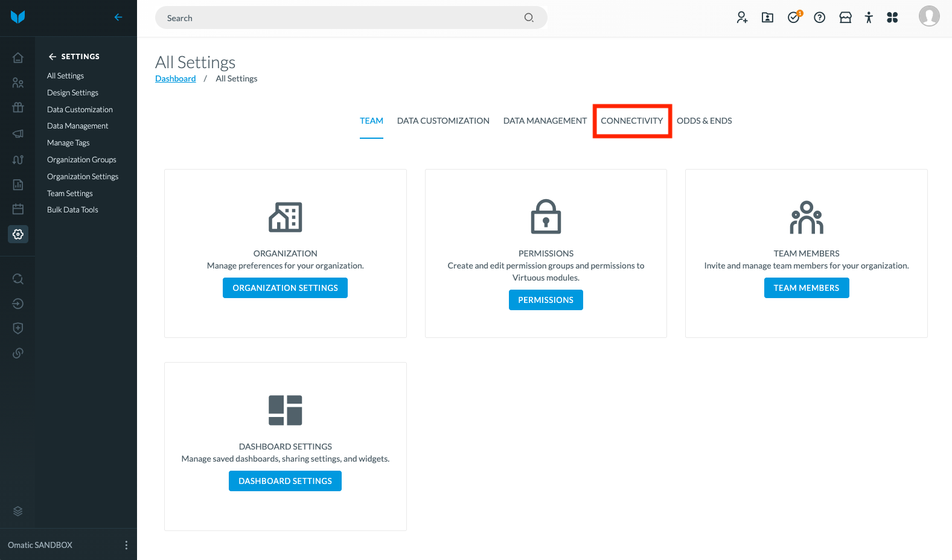
Task: Click the Team Members button
Action: coord(807,288)
